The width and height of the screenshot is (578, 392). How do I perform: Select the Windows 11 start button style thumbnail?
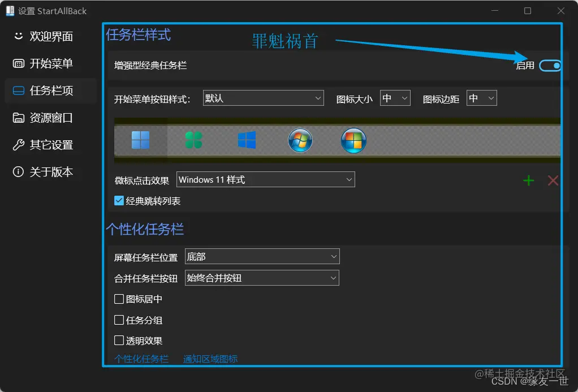pos(140,141)
